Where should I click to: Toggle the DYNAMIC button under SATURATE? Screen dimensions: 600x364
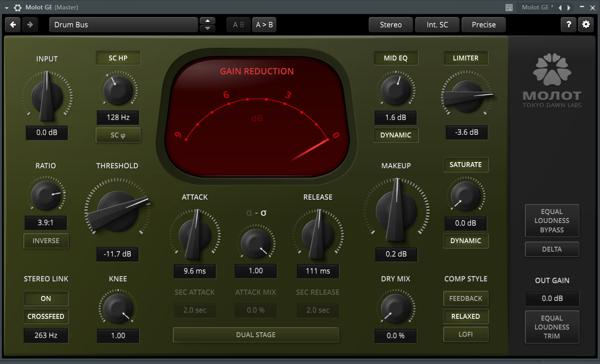466,241
